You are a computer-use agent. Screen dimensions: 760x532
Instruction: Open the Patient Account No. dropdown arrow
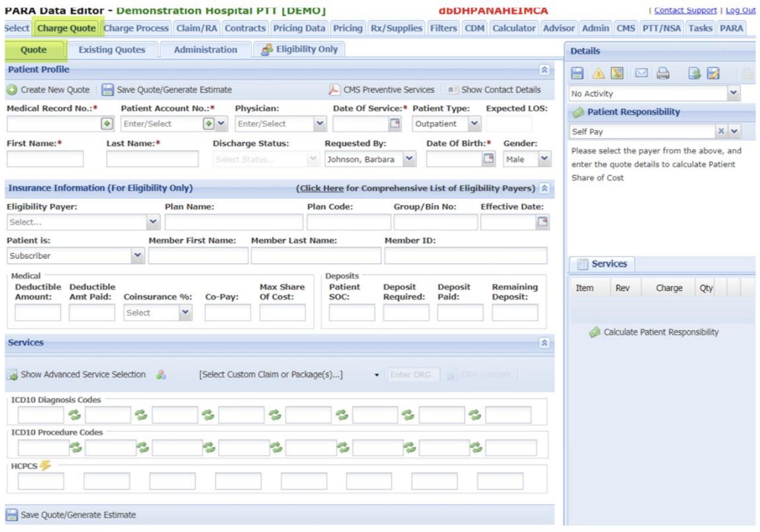tap(222, 124)
